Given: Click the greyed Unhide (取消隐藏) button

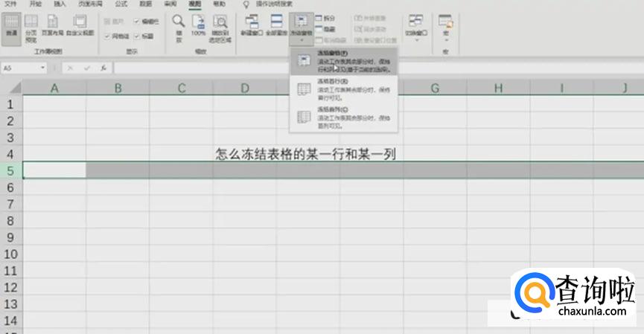Looking at the screenshot, I should tap(331, 40).
